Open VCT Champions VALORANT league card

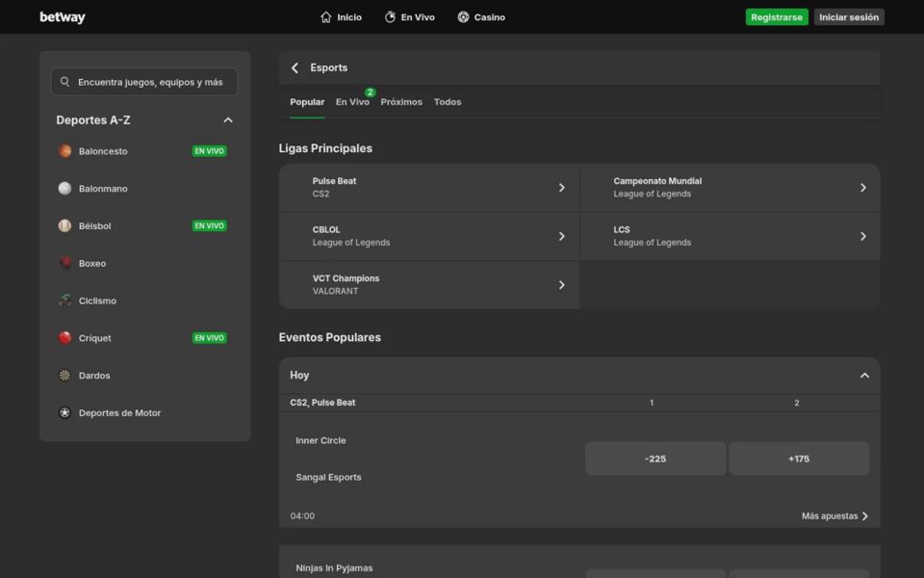tap(429, 285)
